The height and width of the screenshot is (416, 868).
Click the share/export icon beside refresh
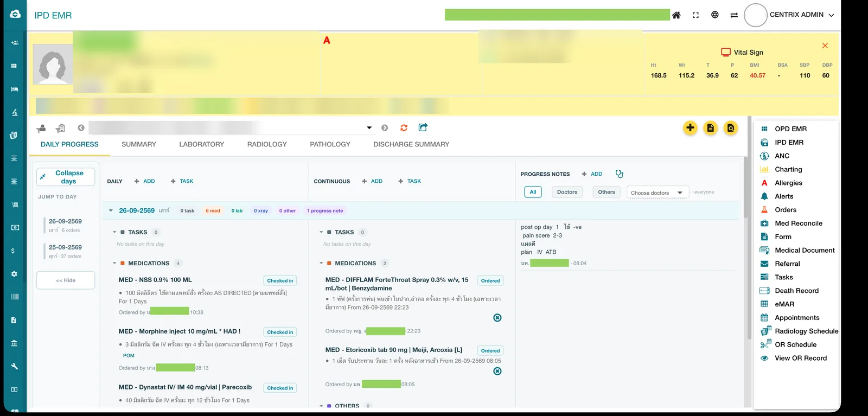pyautogui.click(x=423, y=127)
